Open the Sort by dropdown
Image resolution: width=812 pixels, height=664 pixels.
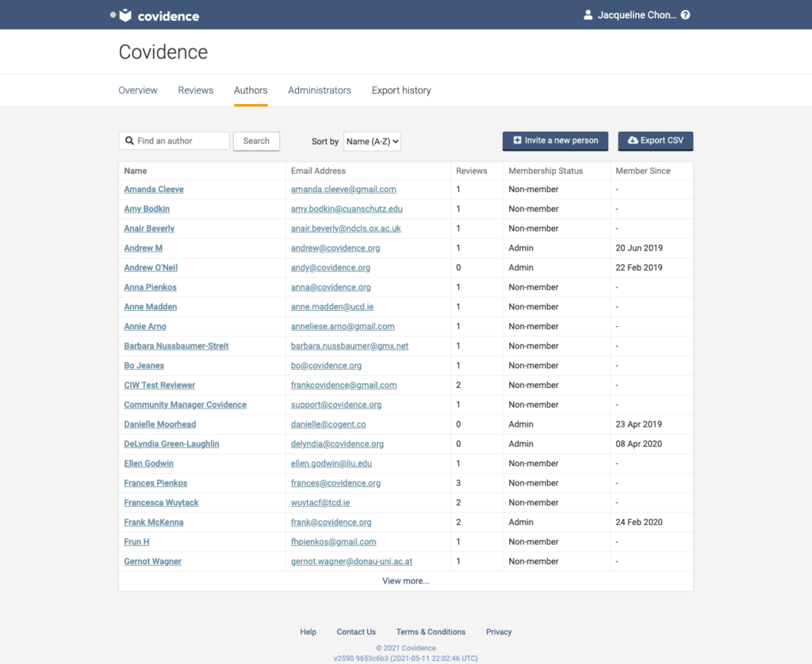point(372,141)
